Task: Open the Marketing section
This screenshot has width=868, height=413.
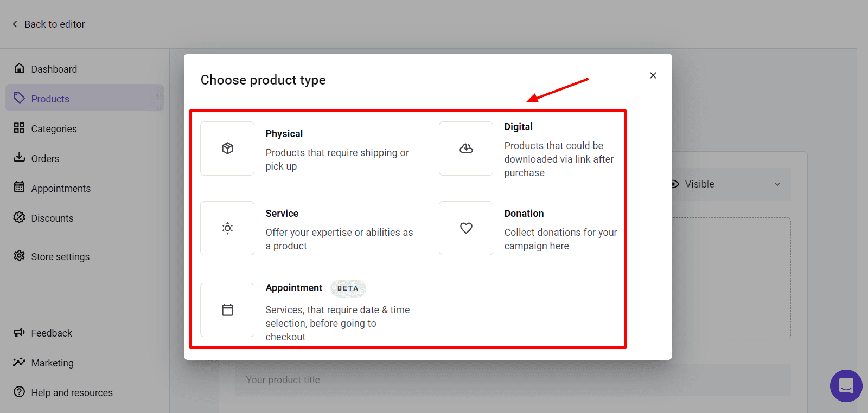Action: click(x=52, y=363)
